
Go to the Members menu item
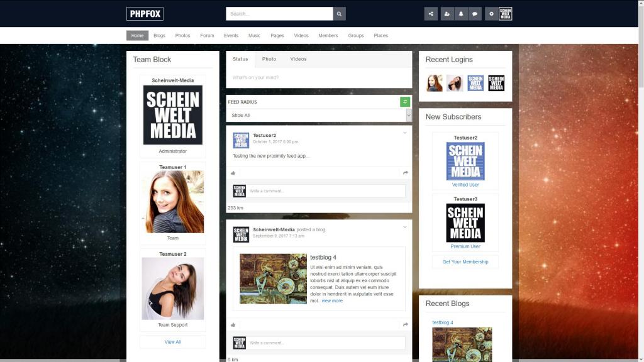pos(328,36)
